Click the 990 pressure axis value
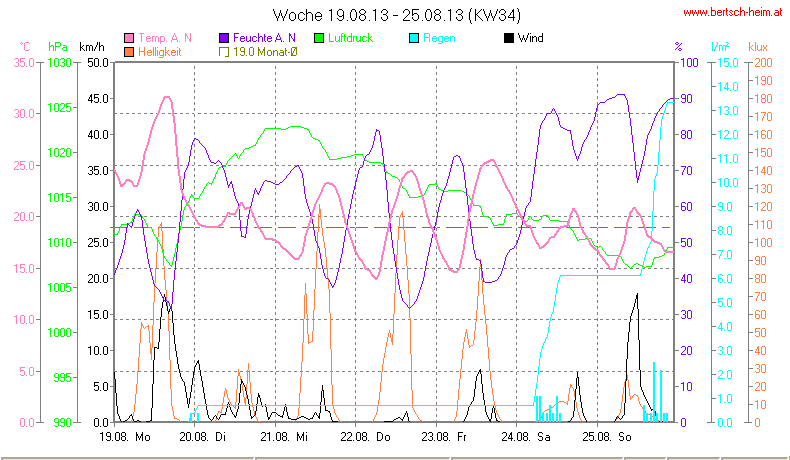 point(62,423)
